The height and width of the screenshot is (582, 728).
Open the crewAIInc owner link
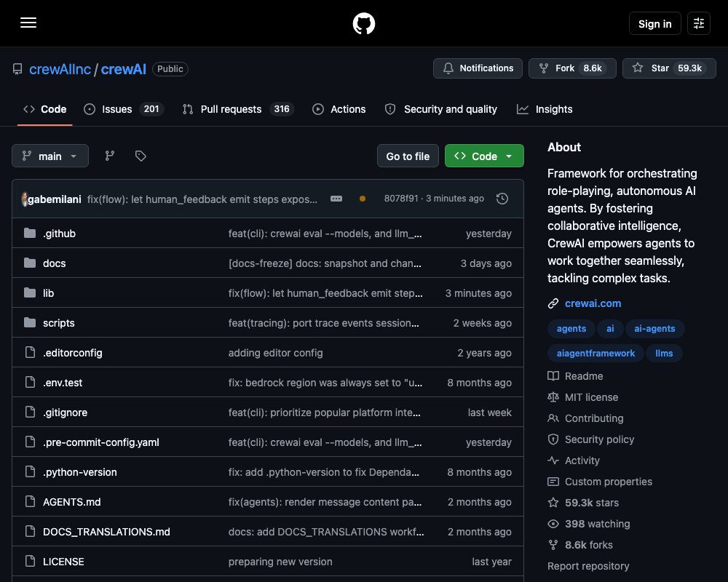pyautogui.click(x=60, y=69)
